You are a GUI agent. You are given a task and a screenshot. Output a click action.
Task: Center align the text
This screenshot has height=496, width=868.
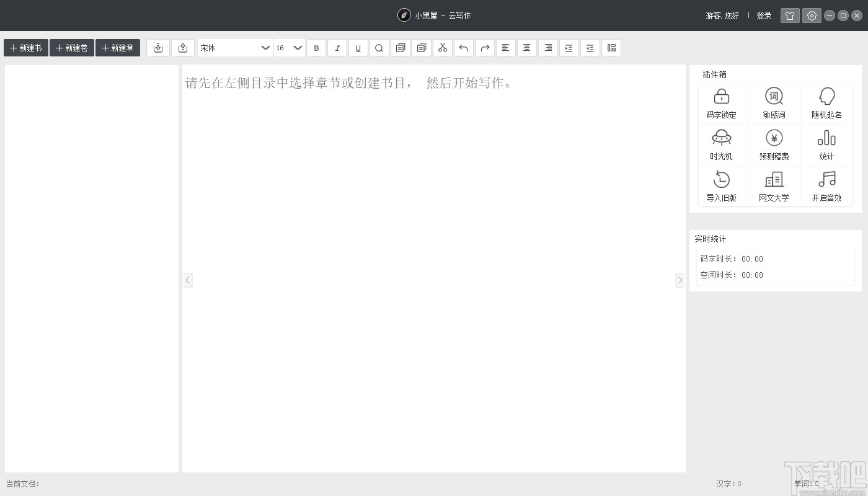pos(527,48)
